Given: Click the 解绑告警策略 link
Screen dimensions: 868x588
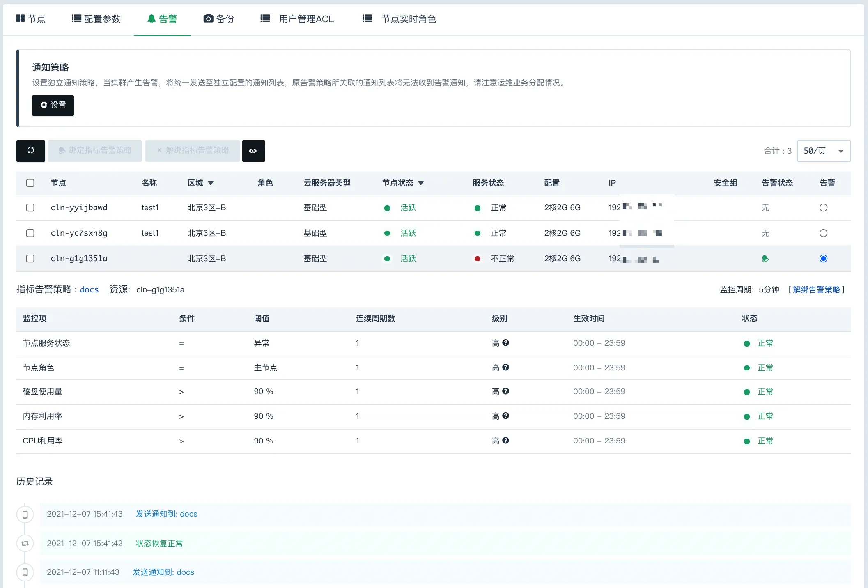Looking at the screenshot, I should click(x=816, y=289).
